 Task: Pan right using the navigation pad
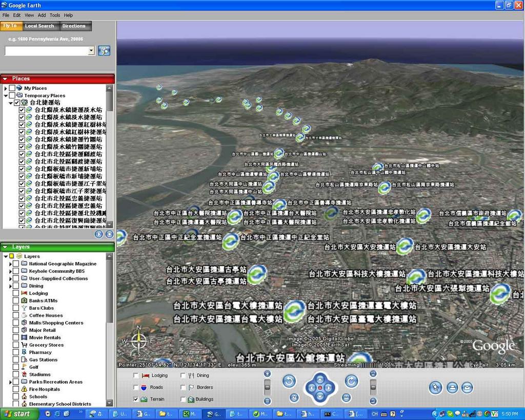pyautogui.click(x=329, y=388)
